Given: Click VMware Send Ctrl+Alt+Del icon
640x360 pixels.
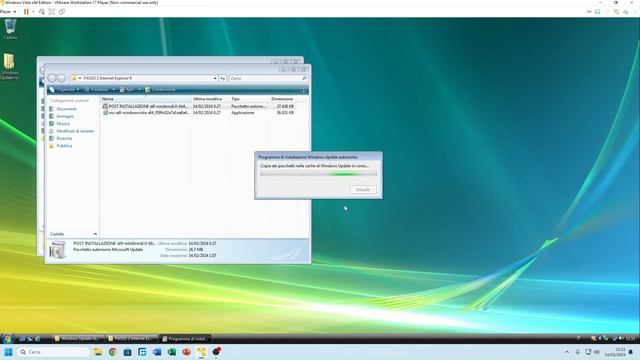Looking at the screenshot, I should [x=42, y=12].
